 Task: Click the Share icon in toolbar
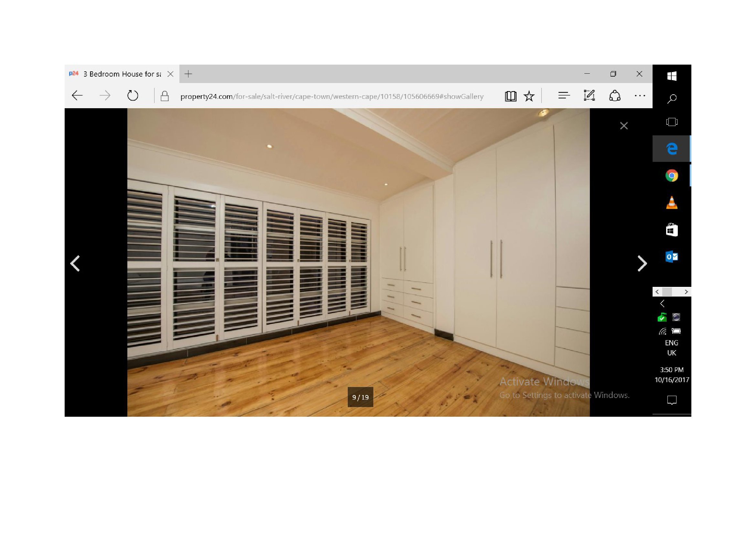tap(614, 96)
